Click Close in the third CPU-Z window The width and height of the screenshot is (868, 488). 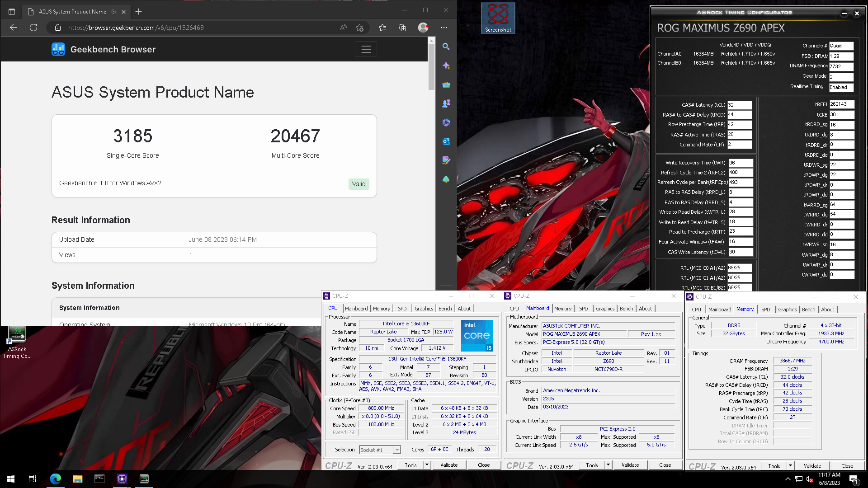tap(847, 466)
